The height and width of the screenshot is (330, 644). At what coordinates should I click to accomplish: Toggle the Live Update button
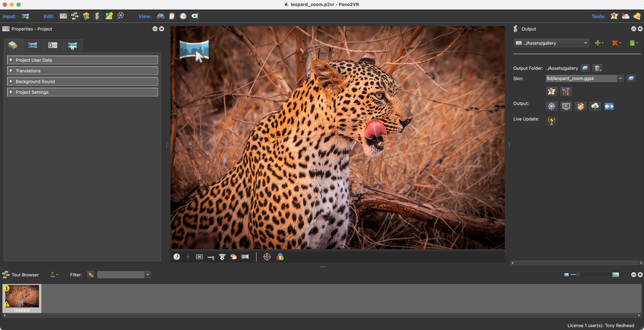551,121
